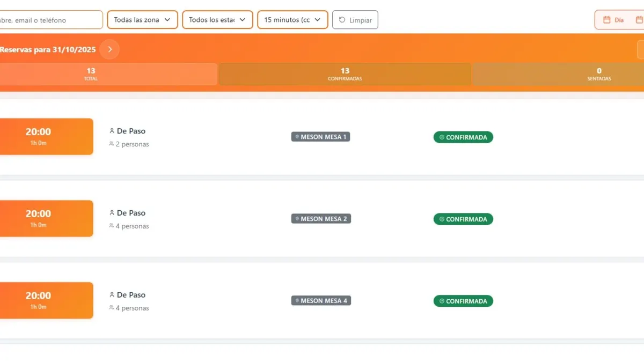Screen dimensions: 644x362
Task: Click the location pin icon in MESON MESA 4
Action: 297,301
